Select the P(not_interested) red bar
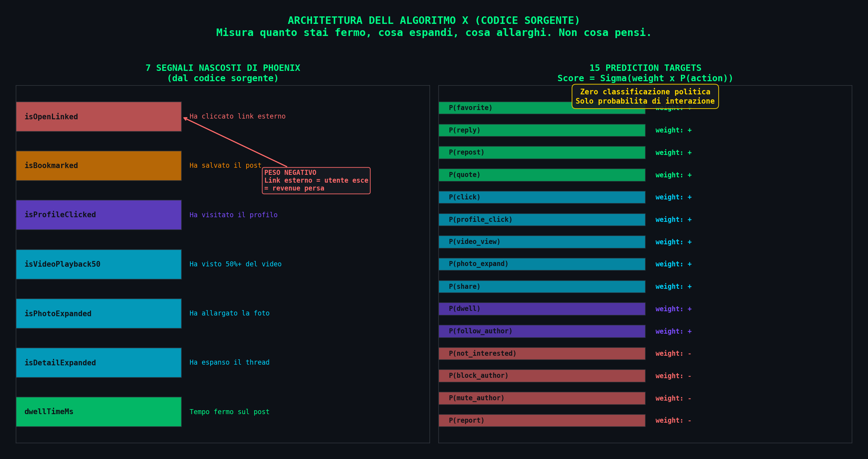The width and height of the screenshot is (868, 459). coord(541,354)
